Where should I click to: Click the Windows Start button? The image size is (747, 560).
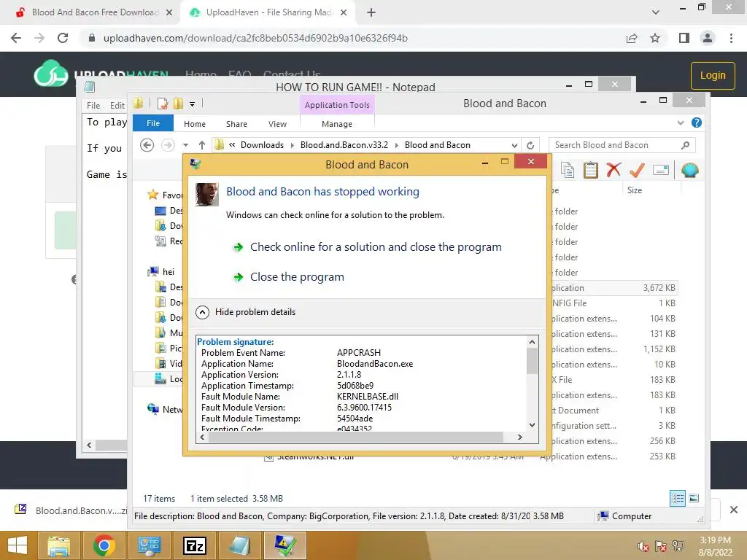click(18, 545)
